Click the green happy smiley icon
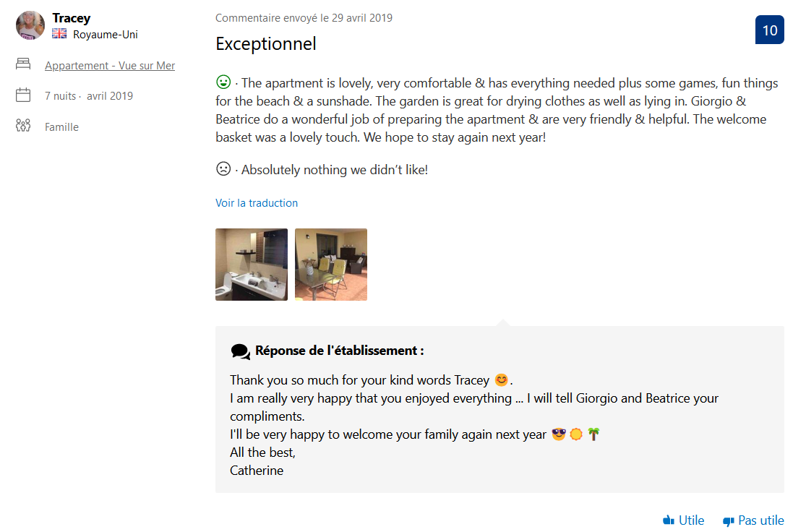The width and height of the screenshot is (806, 532). [223, 82]
